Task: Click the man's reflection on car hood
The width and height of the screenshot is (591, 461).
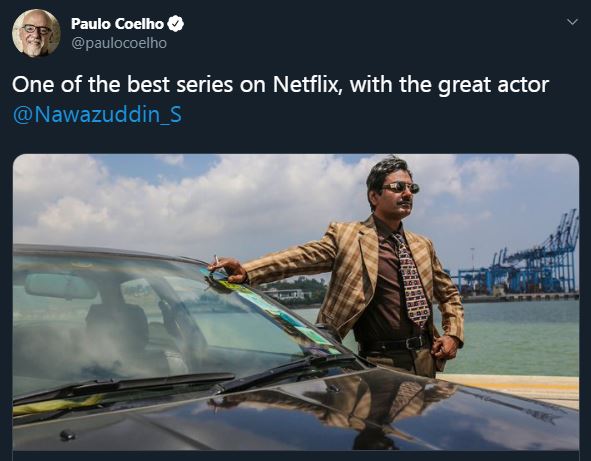Action: [x=335, y=411]
